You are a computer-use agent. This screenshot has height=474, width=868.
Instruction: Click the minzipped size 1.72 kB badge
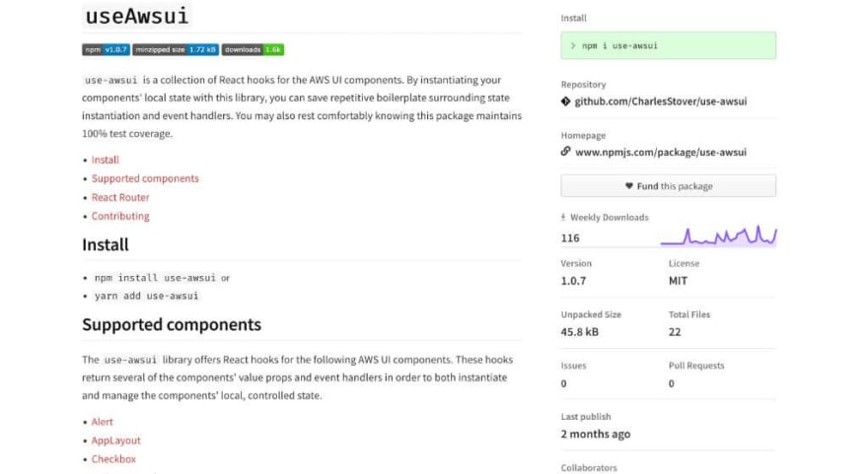coord(176,50)
